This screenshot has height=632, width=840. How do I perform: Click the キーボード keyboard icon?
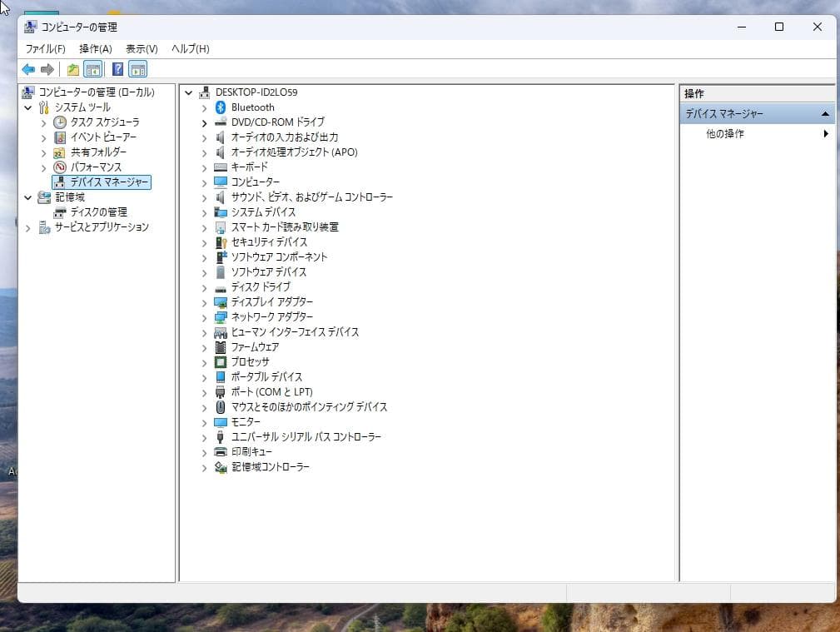(x=220, y=167)
